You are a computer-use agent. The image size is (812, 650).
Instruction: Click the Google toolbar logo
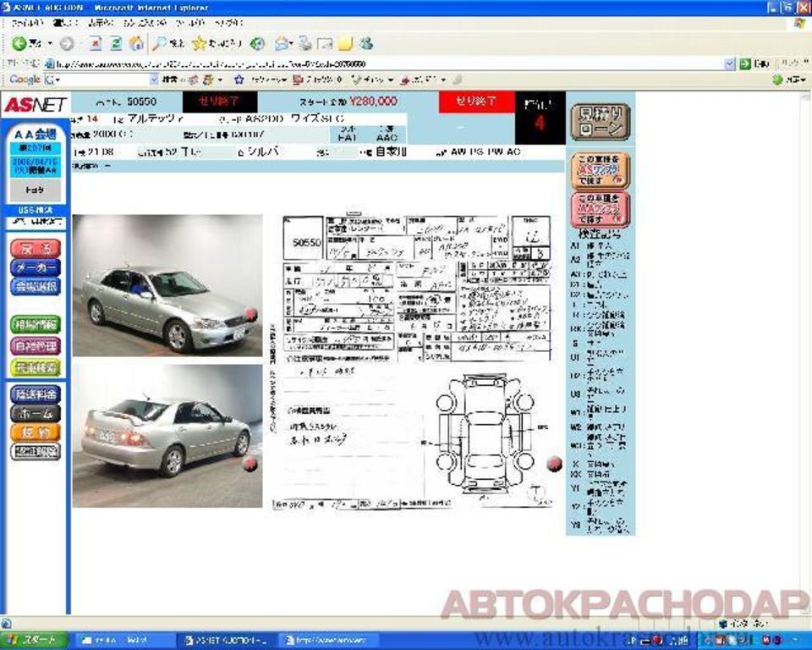click(25, 80)
